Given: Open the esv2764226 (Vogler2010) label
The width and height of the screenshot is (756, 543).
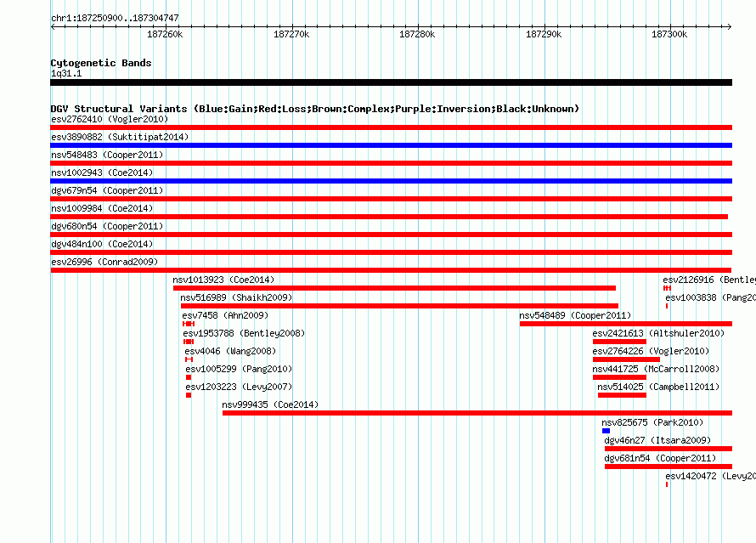Looking at the screenshot, I should tap(651, 351).
